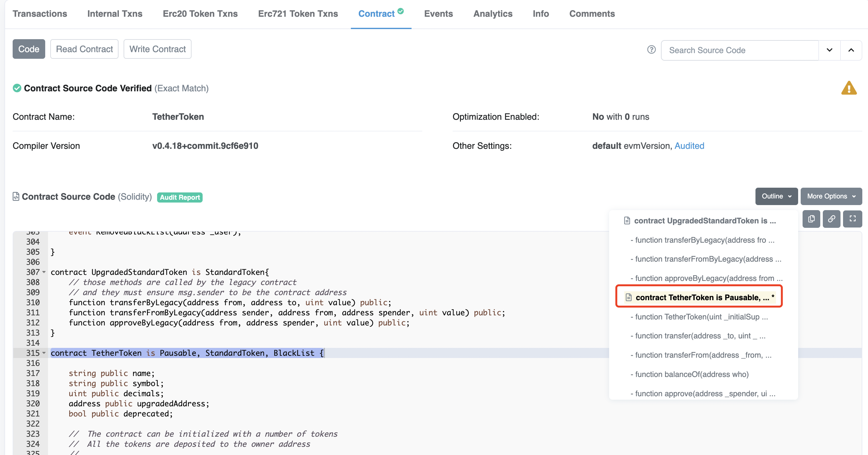Click code line 'string public name;'
Screen dimensions: 868x455
click(x=112, y=373)
